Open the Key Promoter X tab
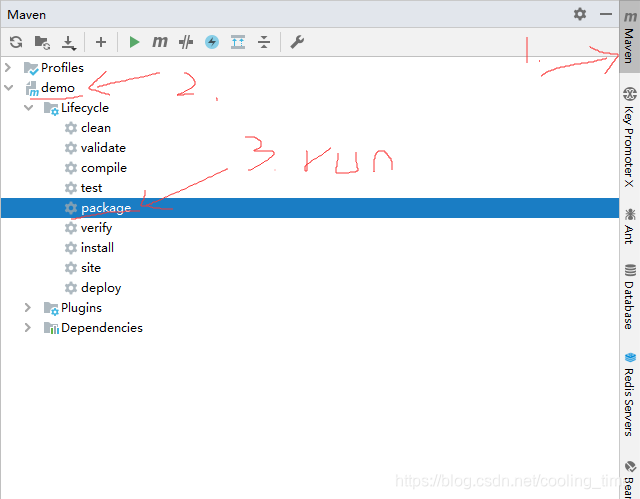Viewport: 640px width, 499px height. [x=629, y=137]
